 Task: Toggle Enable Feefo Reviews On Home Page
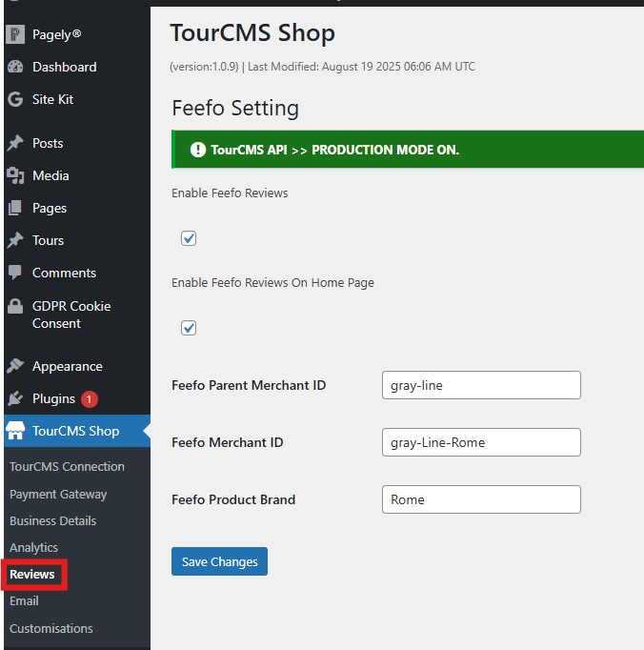[x=189, y=328]
